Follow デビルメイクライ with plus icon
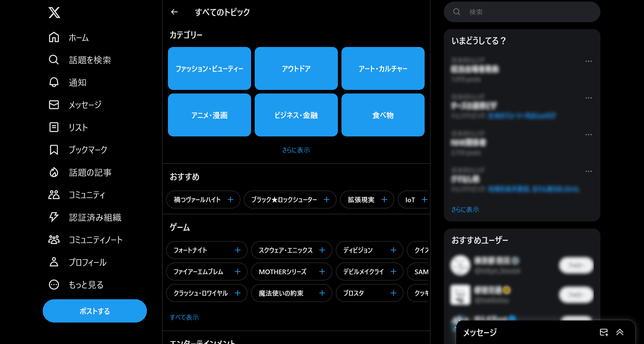The width and height of the screenshot is (644, 344). [x=393, y=272]
